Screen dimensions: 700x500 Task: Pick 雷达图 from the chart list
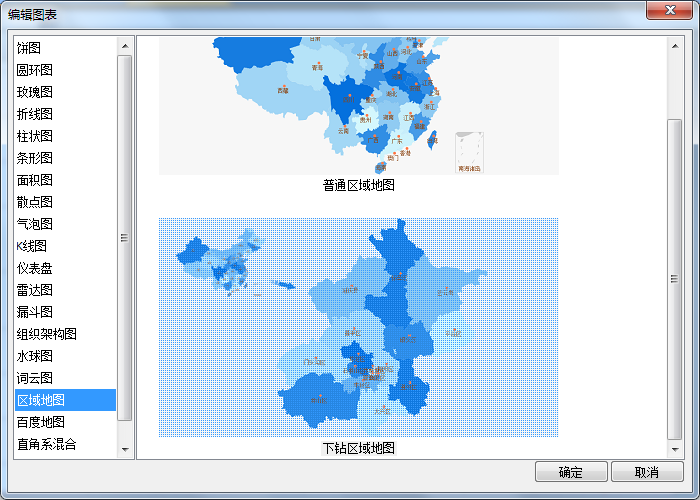tap(34, 290)
